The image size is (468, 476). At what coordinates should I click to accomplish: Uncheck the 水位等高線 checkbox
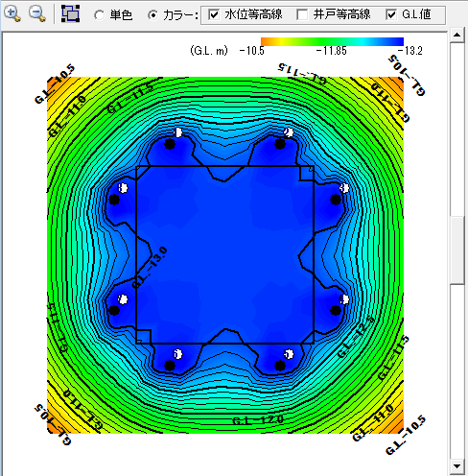[214, 14]
